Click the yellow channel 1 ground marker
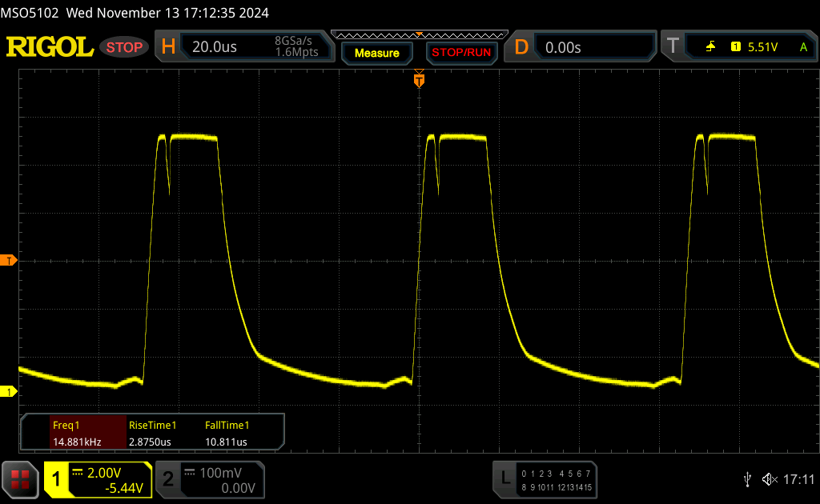 pyautogui.click(x=8, y=391)
